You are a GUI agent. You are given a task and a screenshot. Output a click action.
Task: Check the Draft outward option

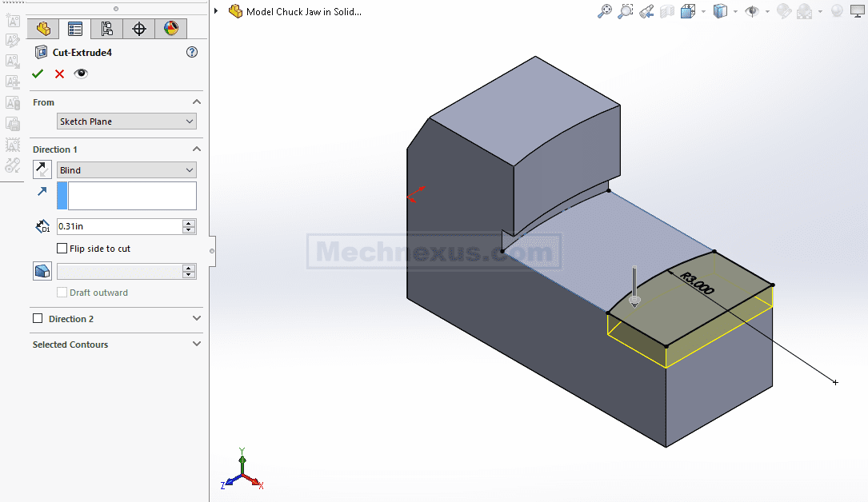(62, 293)
